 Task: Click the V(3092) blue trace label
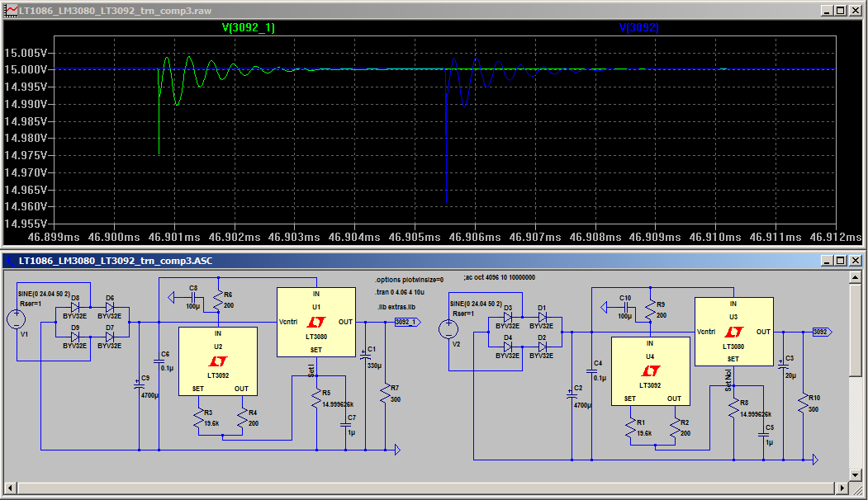pos(639,27)
